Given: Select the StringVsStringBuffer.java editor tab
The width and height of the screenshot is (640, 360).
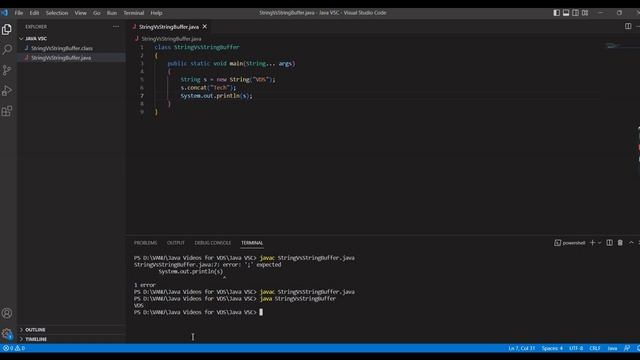Looking at the screenshot, I should pyautogui.click(x=169, y=27).
